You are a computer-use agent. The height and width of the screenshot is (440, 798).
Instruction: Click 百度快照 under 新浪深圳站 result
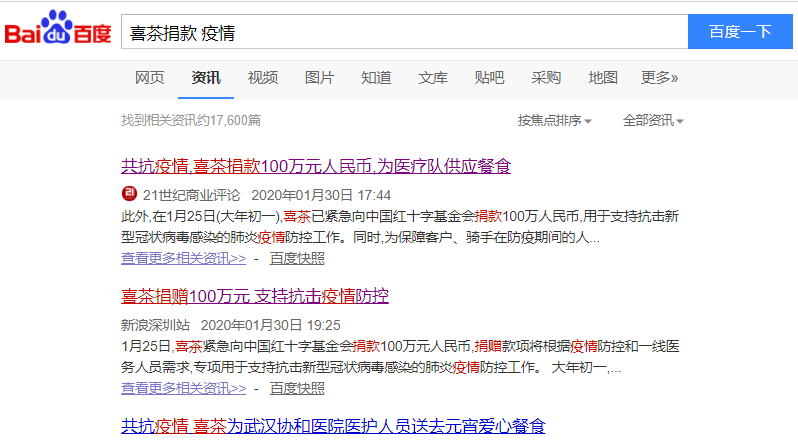coord(297,389)
